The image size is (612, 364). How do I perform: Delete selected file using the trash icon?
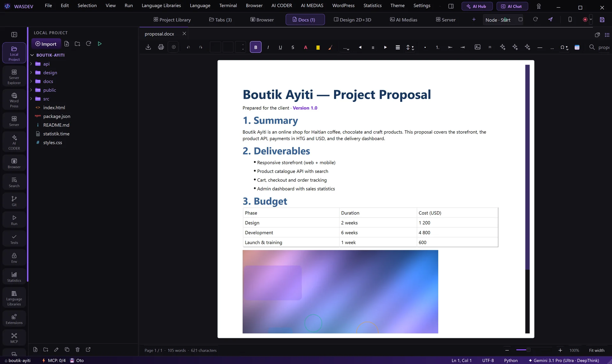point(77,349)
